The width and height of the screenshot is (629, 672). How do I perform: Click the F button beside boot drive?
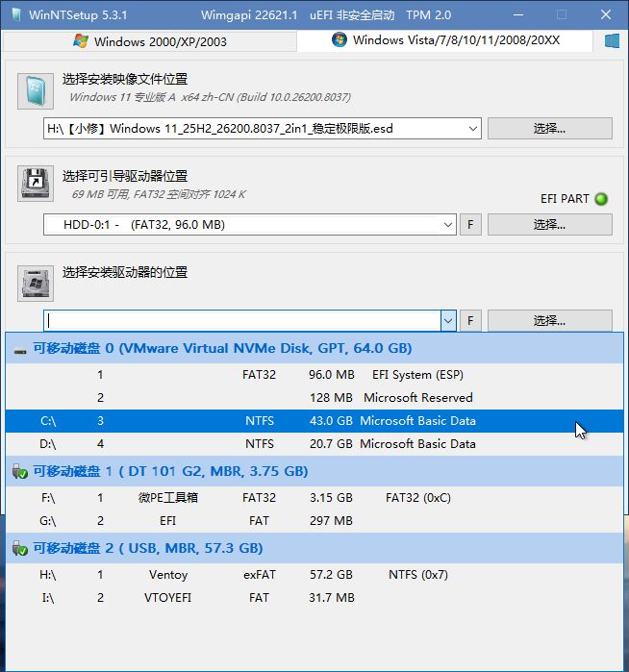pos(470,225)
